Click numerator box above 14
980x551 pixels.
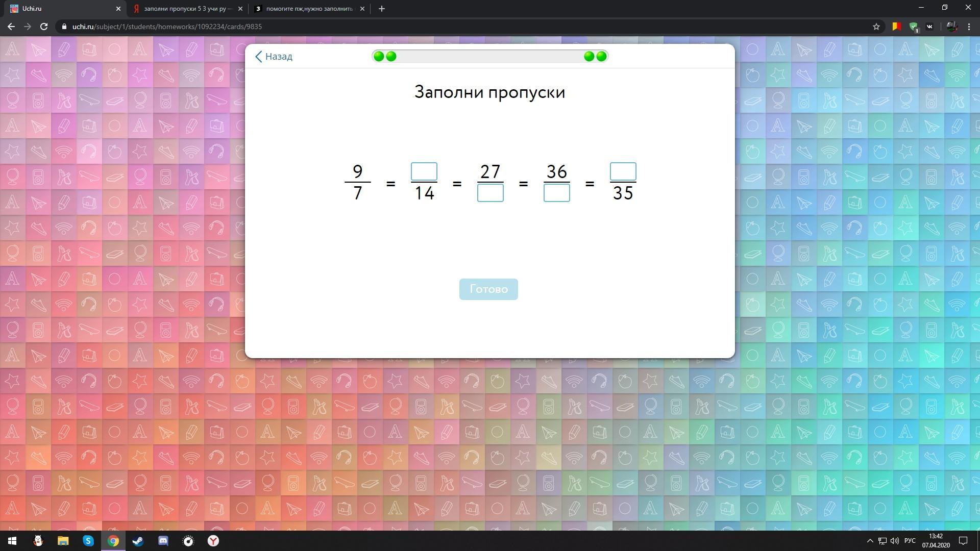point(424,171)
